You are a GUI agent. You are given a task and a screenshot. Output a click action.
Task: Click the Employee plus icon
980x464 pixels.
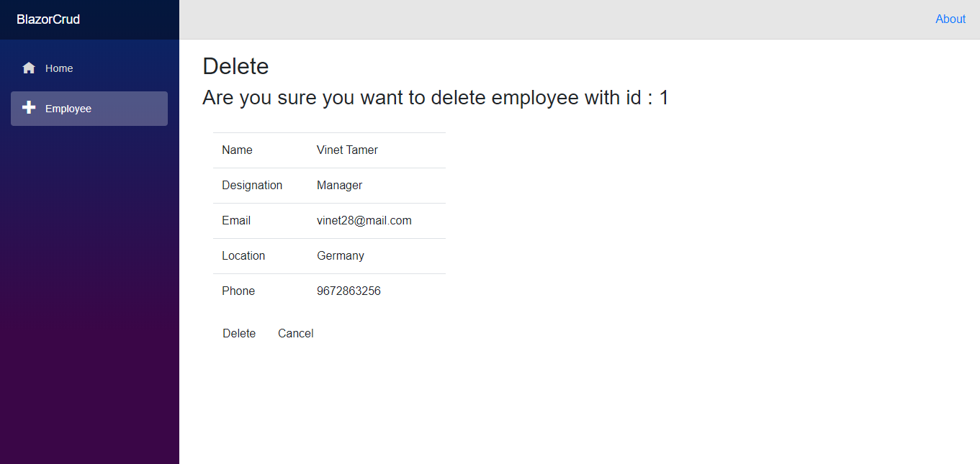(29, 108)
